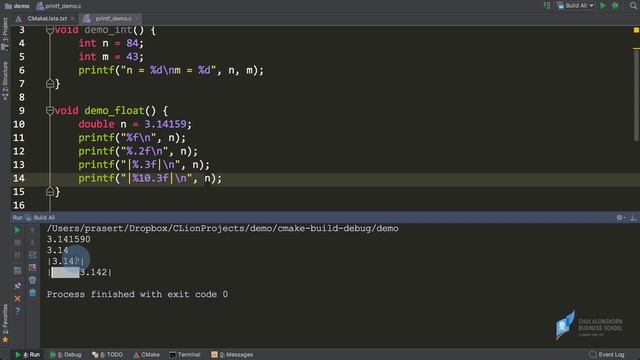The image size is (640, 360).
Task: Toggle soft-wrap for console output
Action: (33, 255)
